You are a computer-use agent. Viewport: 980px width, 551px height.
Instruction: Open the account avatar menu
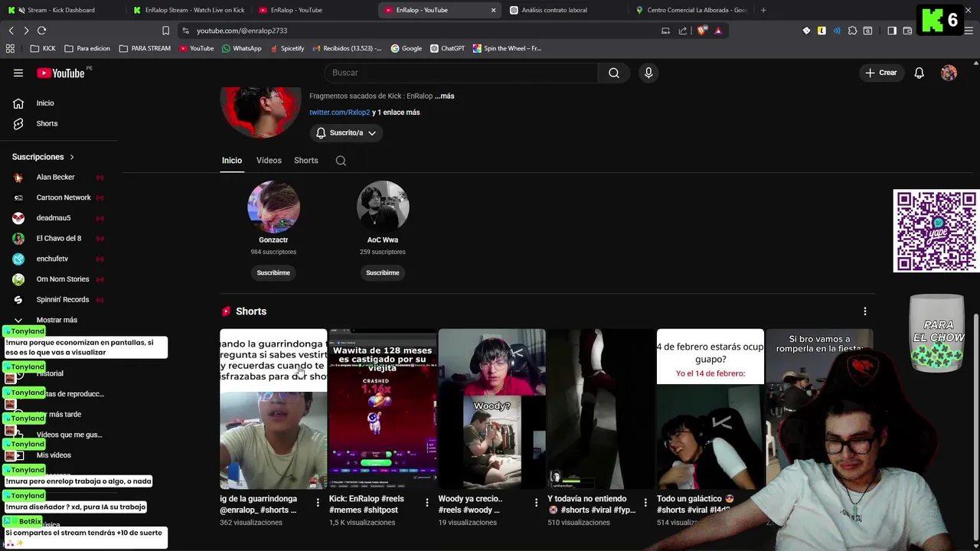(x=949, y=73)
